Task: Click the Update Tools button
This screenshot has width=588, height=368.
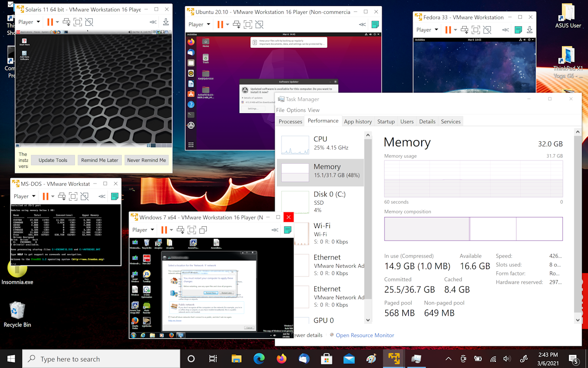Action: pos(53,160)
